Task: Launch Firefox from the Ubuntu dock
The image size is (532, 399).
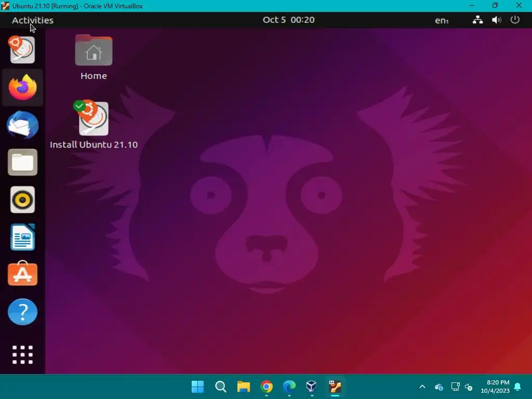Action: (x=22, y=87)
